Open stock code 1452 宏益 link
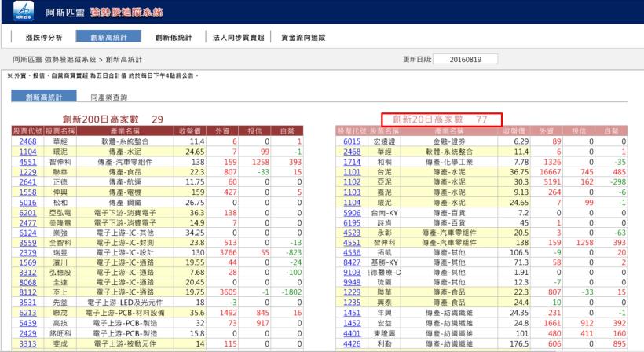644x352 pixels. 352,323
